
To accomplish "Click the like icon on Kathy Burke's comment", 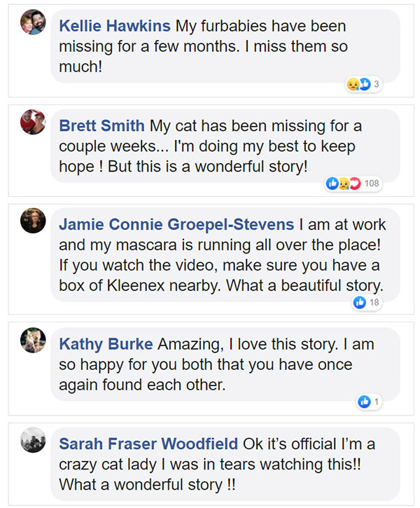I will (363, 401).
